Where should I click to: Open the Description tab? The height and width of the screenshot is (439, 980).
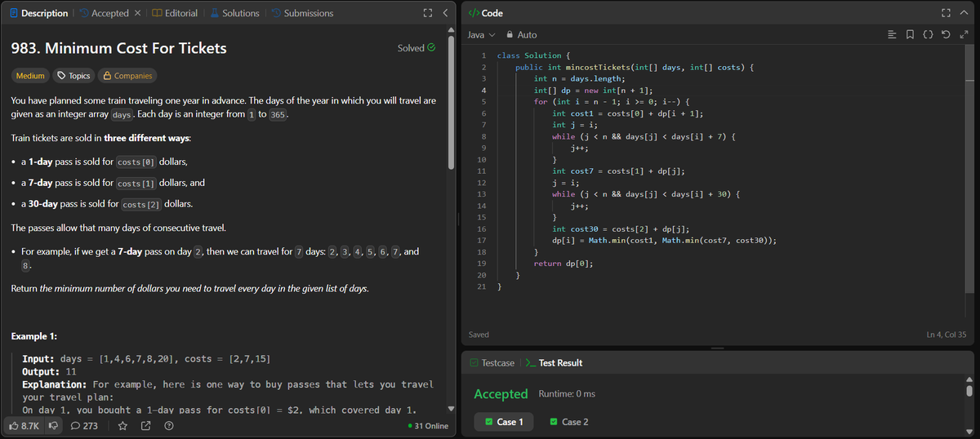39,13
